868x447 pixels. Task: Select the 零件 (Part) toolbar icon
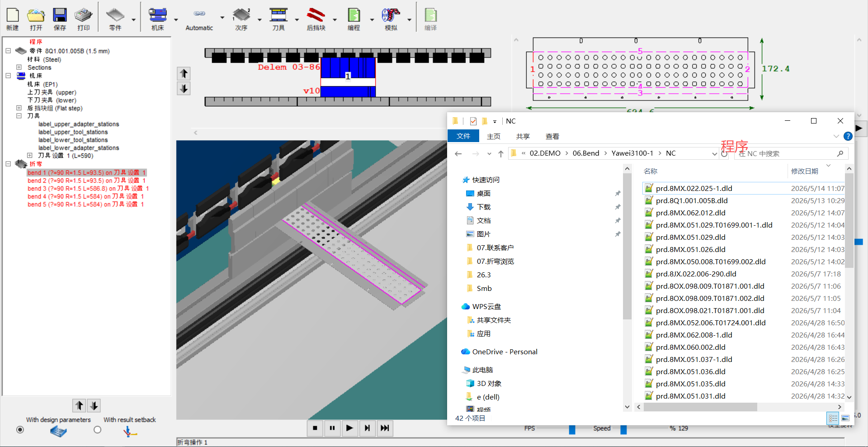coord(115,15)
